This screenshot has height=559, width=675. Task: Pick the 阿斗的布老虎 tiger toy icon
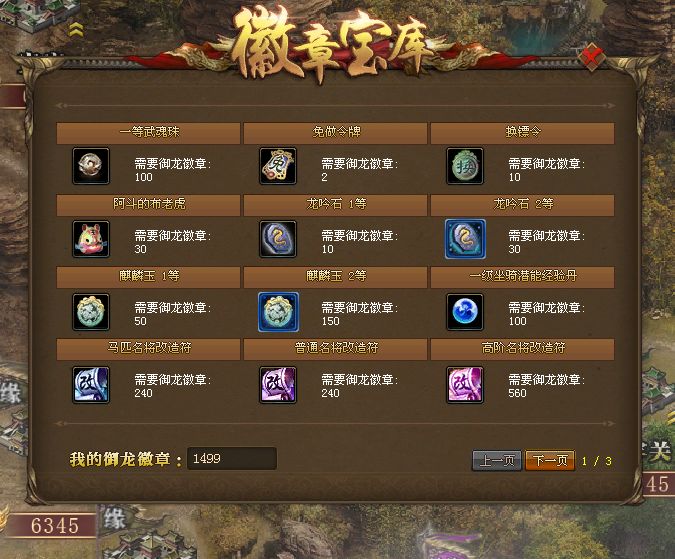tap(91, 239)
